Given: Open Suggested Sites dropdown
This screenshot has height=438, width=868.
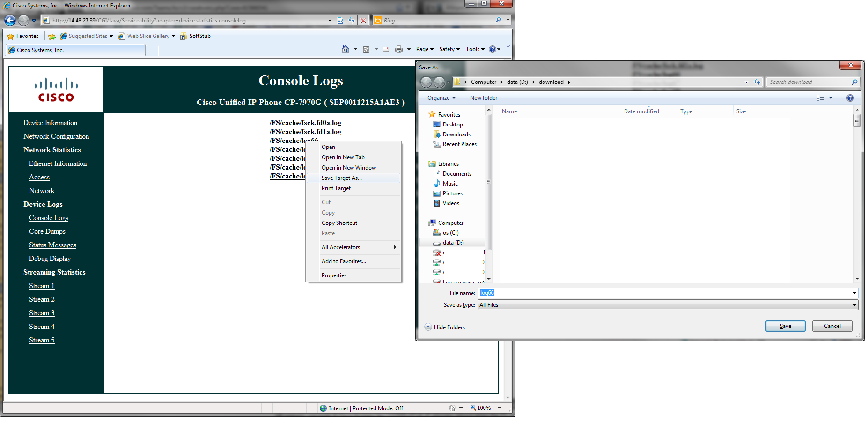Looking at the screenshot, I should click(x=87, y=36).
